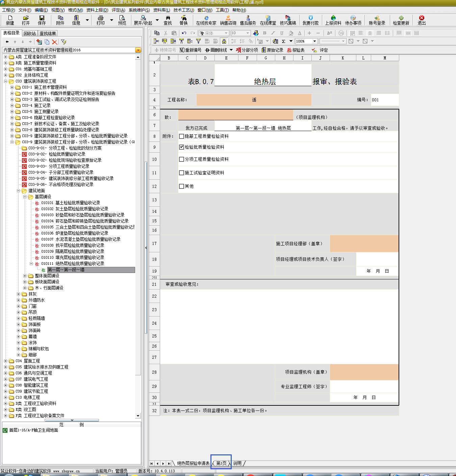The width and height of the screenshot is (456, 476).
Task: Click the 我要付款 payment icon
Action: [310, 20]
